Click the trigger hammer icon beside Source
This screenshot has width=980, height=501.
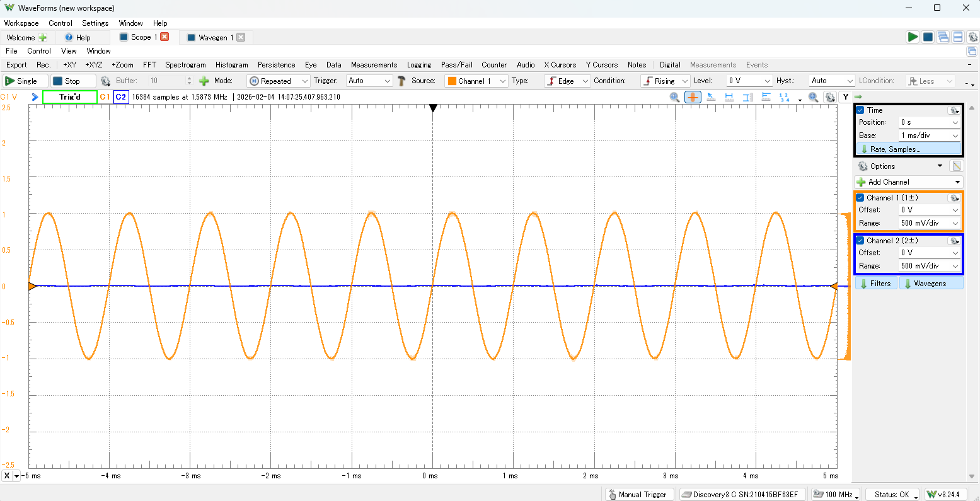(x=401, y=81)
